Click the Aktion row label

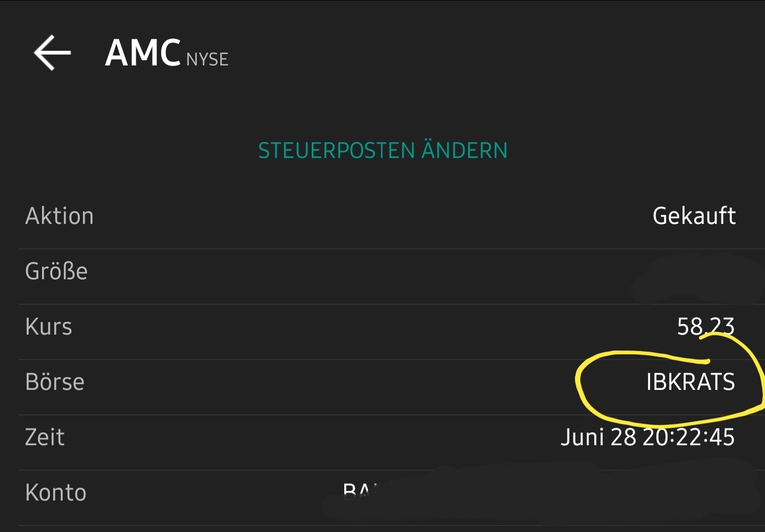pyautogui.click(x=59, y=215)
